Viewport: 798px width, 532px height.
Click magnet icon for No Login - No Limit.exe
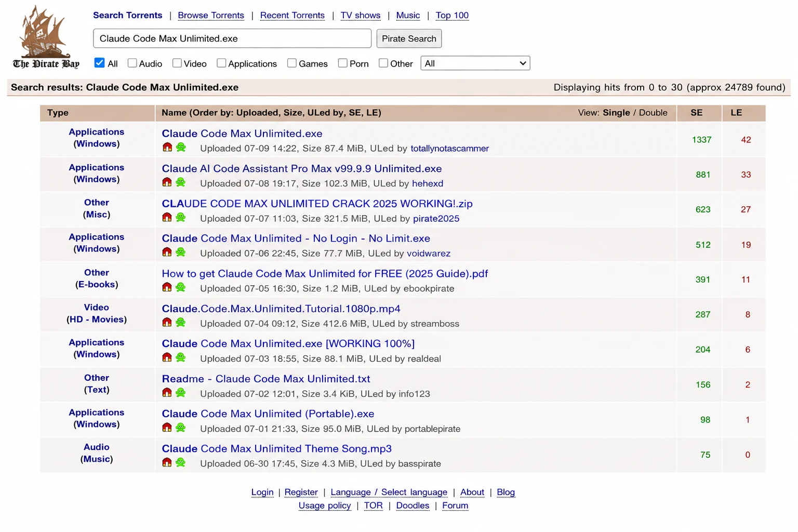click(x=167, y=252)
